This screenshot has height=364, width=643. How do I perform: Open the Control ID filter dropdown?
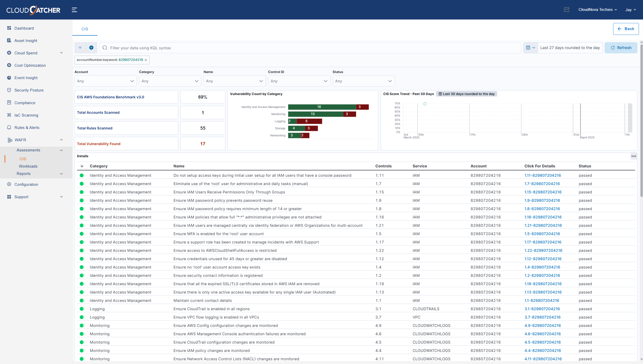[299, 81]
